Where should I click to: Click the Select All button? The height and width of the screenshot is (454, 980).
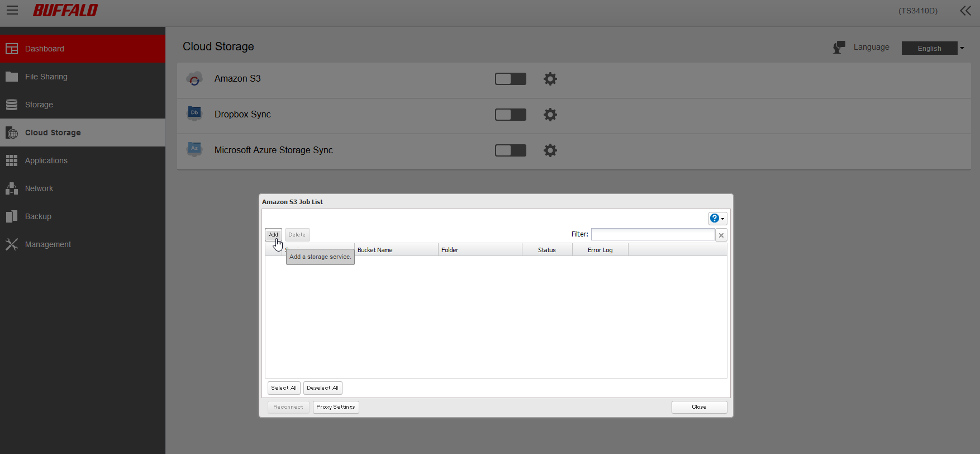click(x=284, y=388)
